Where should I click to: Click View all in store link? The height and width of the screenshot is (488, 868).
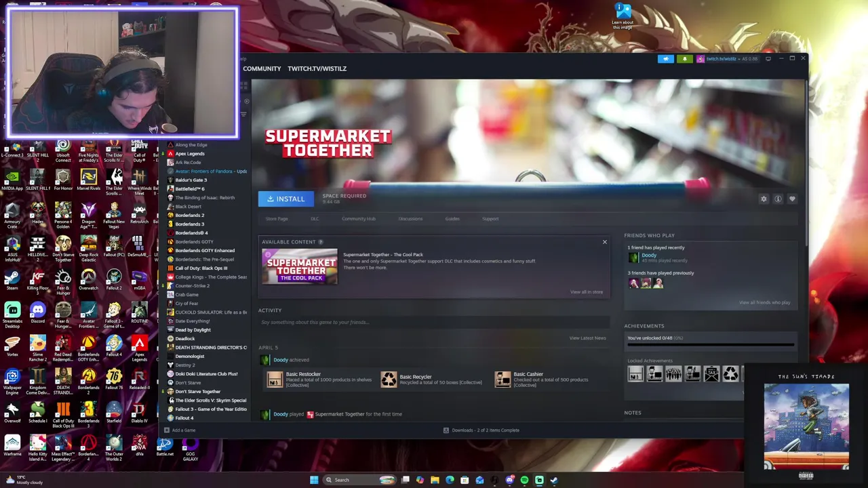pos(587,292)
